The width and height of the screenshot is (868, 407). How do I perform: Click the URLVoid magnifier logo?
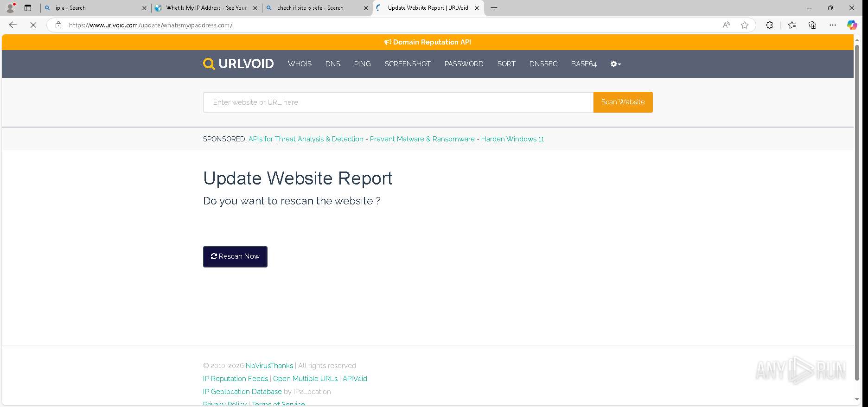tap(209, 64)
